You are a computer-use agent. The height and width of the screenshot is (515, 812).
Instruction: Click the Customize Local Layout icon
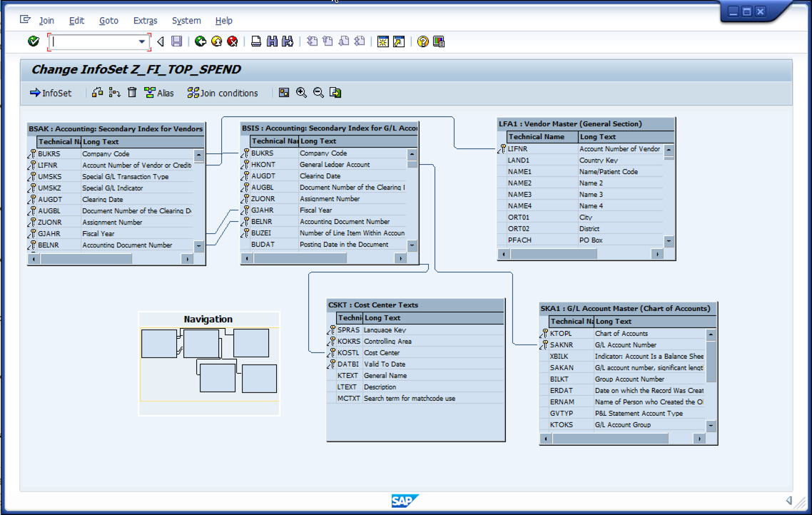439,41
